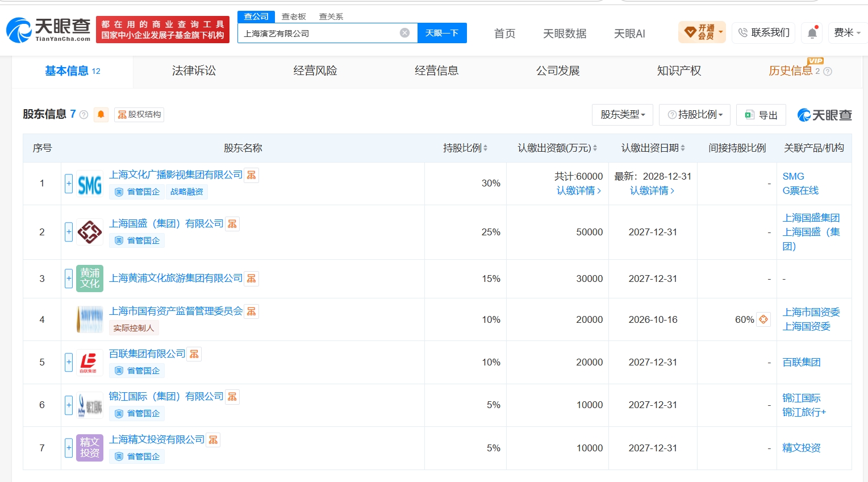Screen dimensions: 868x482
Task: Click the 天眼一下 search button
Action: [442, 33]
